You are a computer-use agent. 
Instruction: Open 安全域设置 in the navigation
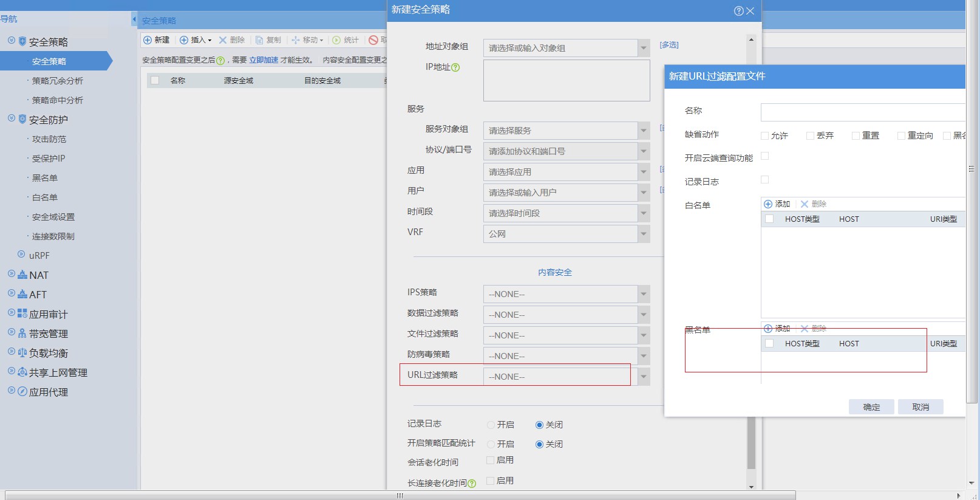tap(53, 217)
